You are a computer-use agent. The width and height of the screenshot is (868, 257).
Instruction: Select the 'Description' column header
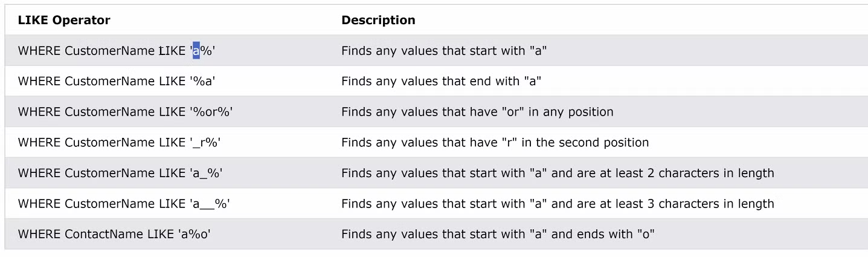tap(378, 20)
